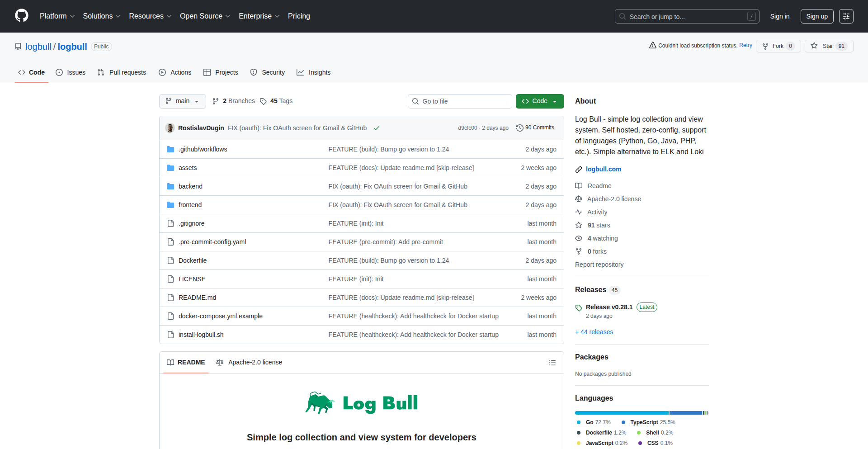Viewport: 868px width, 449px height.
Task: Open the Pricing menu item
Action: coord(299,16)
